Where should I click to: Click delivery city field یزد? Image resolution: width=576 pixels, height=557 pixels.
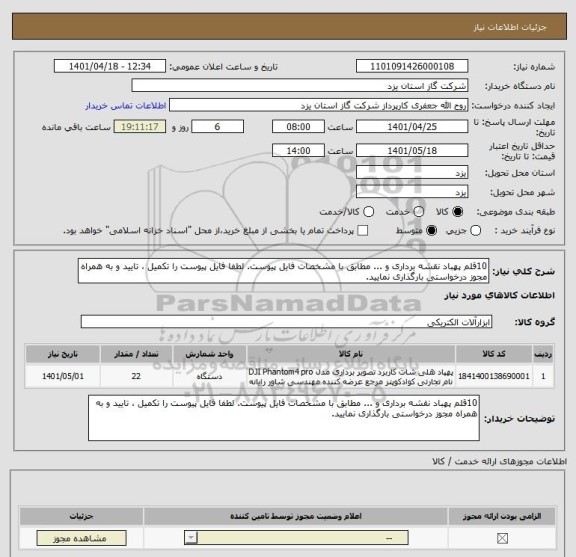tap(412, 192)
